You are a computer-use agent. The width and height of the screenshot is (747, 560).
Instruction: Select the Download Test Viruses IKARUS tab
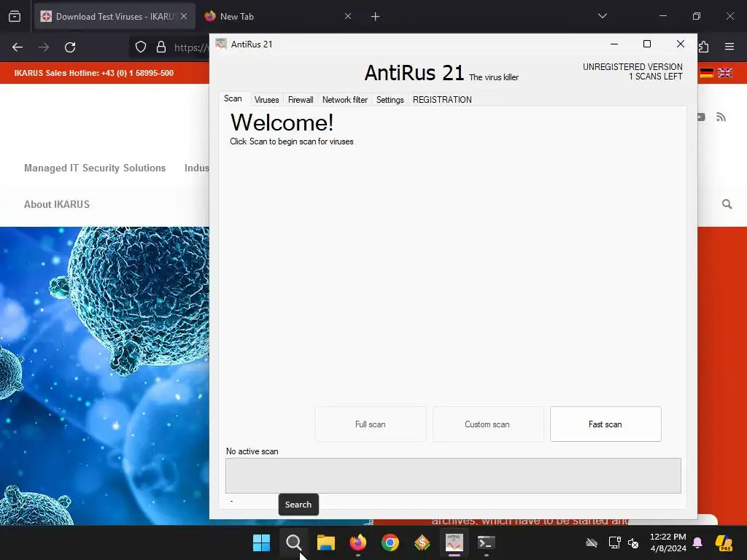(x=115, y=17)
